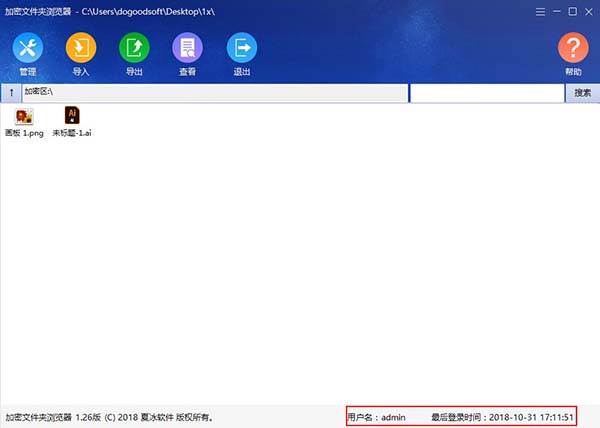Image resolution: width=600 pixels, height=428 pixels.
Task: Click the 用户名：admin status text
Action: [377, 417]
